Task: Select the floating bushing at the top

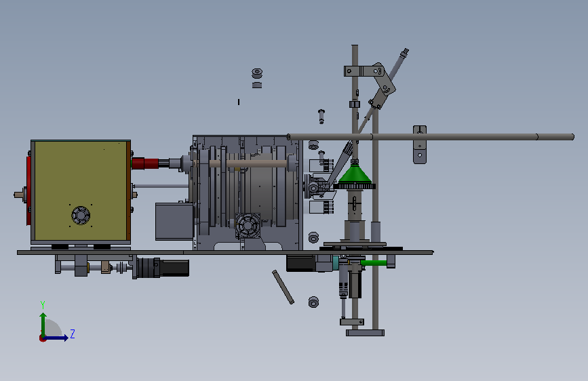Action: tap(257, 73)
